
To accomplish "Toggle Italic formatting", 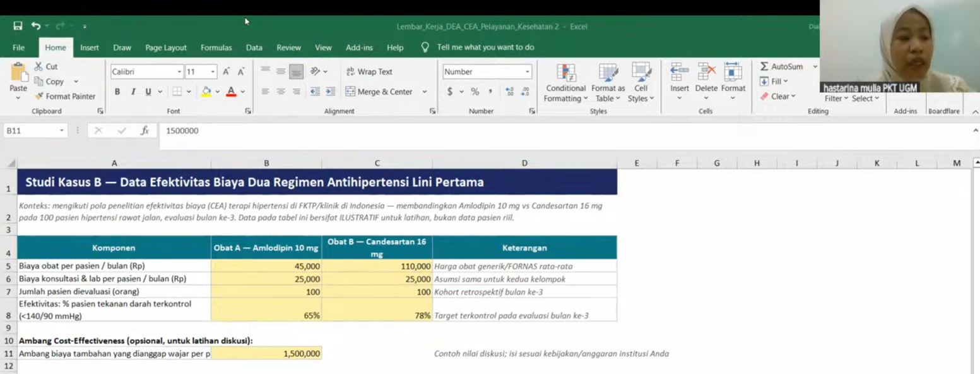I will (133, 92).
